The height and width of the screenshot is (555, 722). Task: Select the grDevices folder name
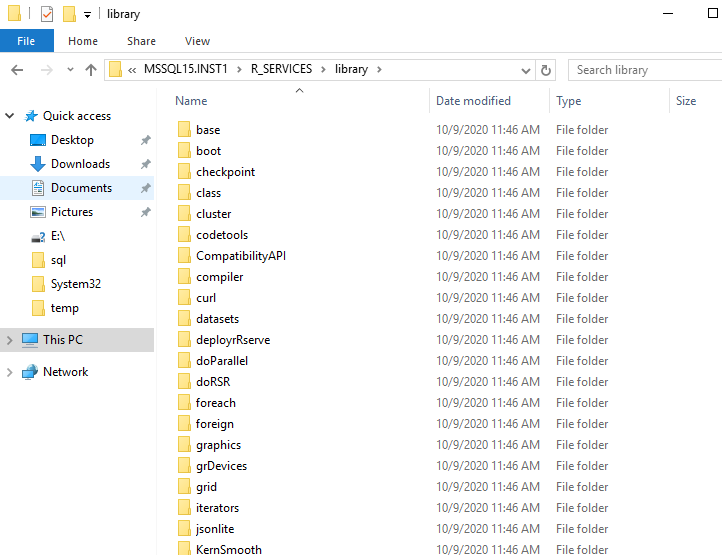click(x=221, y=466)
